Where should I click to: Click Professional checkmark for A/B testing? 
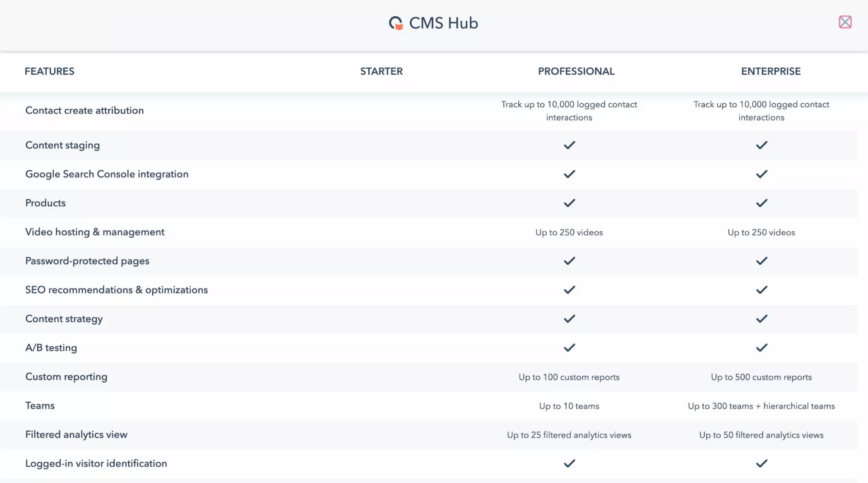[x=569, y=348]
